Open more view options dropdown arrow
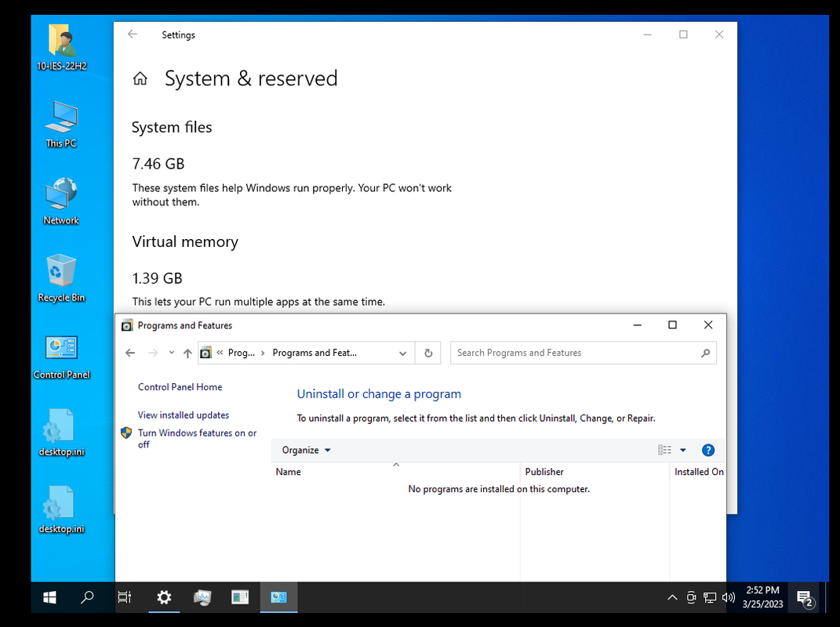The image size is (840, 627). pos(683,451)
